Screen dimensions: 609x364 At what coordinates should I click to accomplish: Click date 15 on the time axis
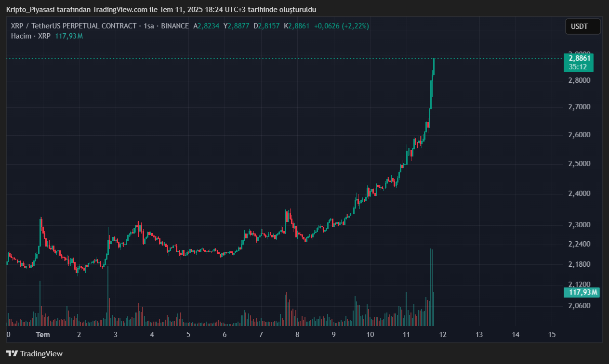(x=552, y=334)
